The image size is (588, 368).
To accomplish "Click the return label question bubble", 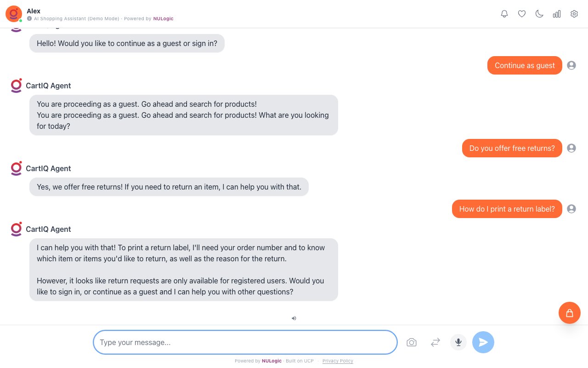I will click(x=507, y=209).
